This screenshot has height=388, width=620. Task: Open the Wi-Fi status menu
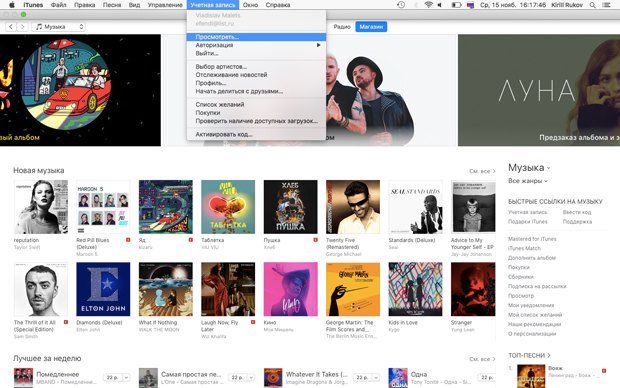pos(428,5)
